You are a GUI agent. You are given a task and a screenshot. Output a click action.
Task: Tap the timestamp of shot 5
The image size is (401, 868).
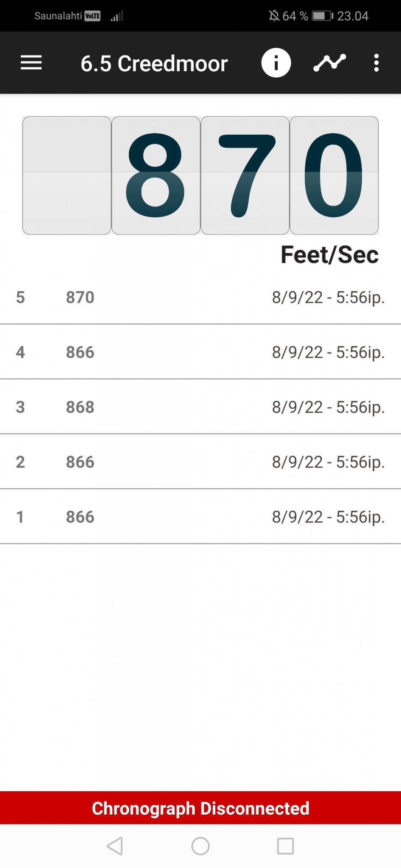pos(328,298)
